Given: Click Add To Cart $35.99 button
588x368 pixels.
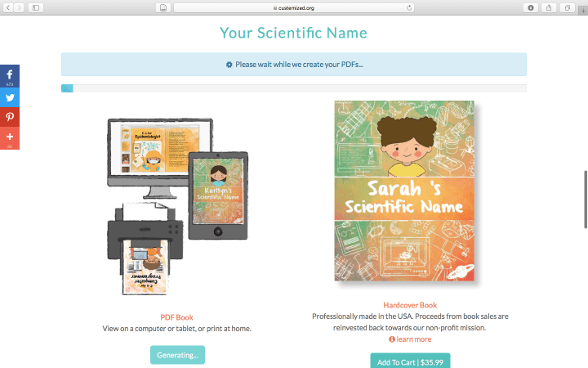Looking at the screenshot, I should click(410, 361).
